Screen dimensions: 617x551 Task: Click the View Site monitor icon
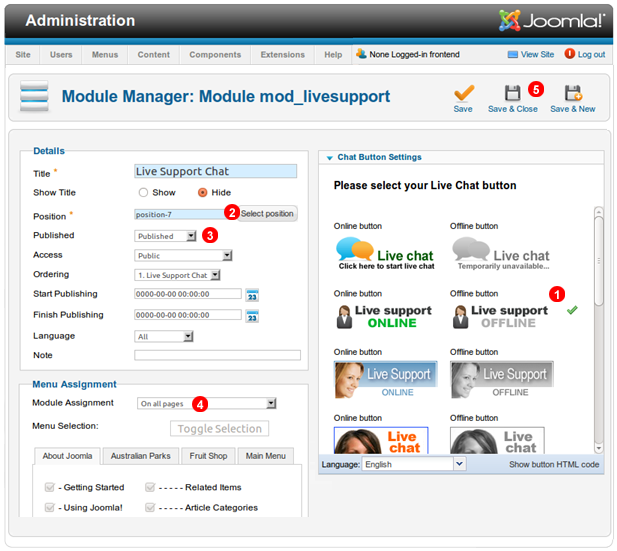[512, 55]
